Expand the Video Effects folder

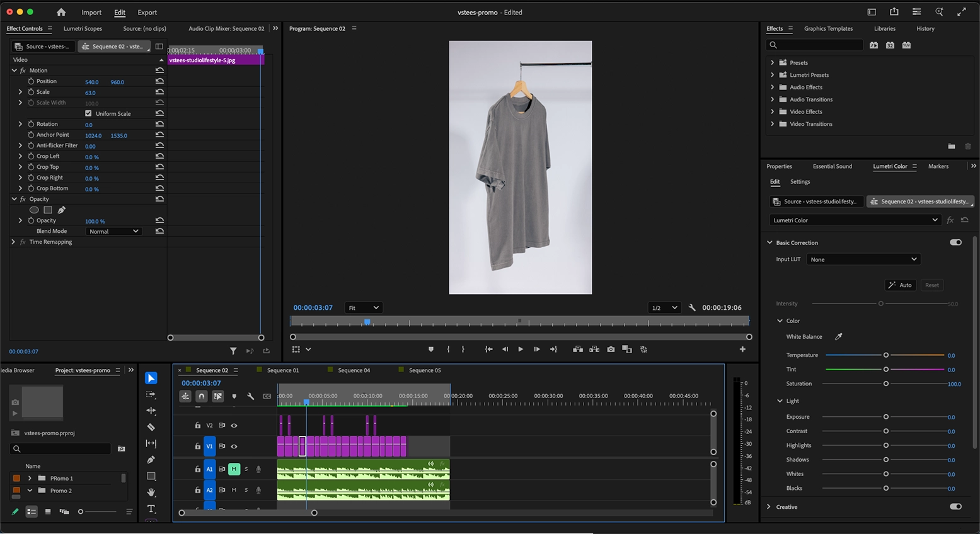coord(773,111)
